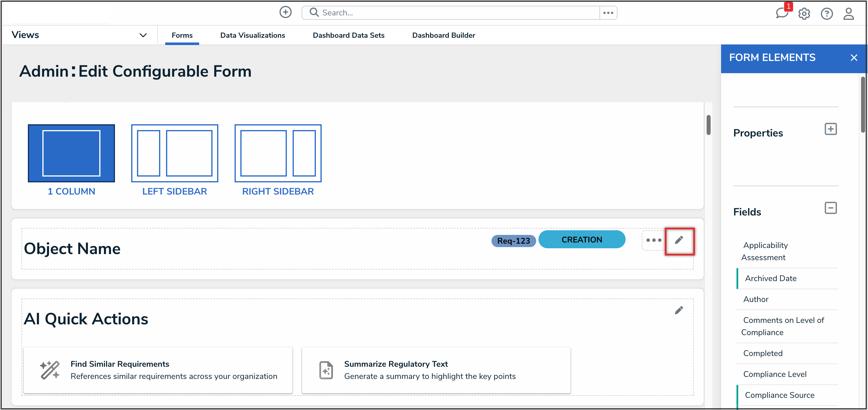Open the settings gear icon
Screen dimensions: 868x410
tap(804, 14)
